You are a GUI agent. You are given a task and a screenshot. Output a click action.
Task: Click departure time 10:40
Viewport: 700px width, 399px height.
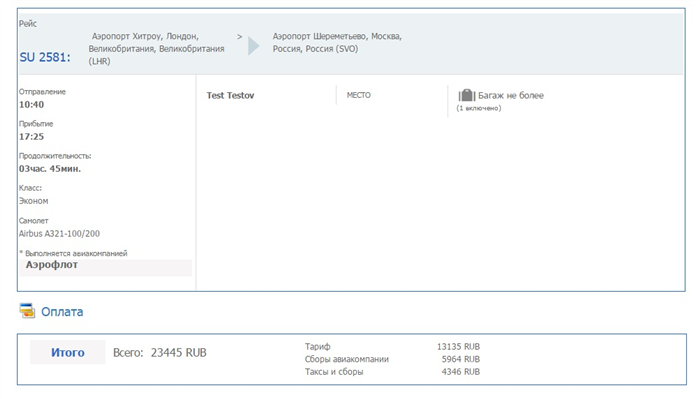(x=31, y=104)
